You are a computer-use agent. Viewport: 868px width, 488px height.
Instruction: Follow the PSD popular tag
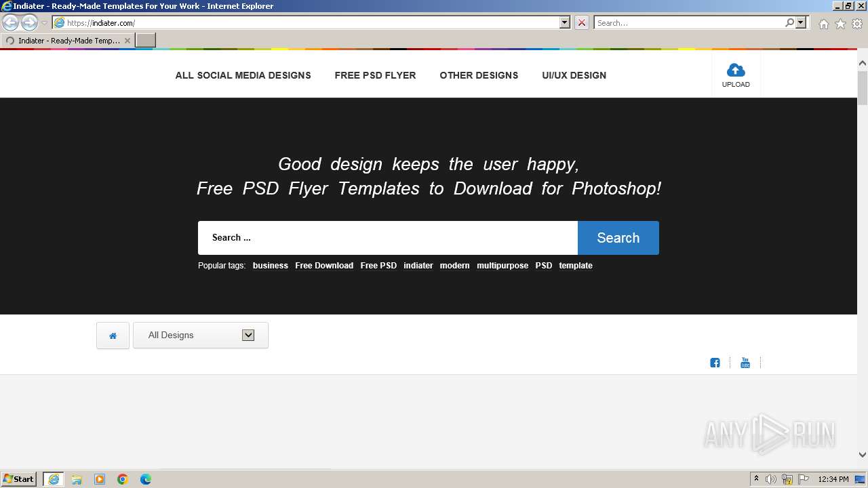544,266
